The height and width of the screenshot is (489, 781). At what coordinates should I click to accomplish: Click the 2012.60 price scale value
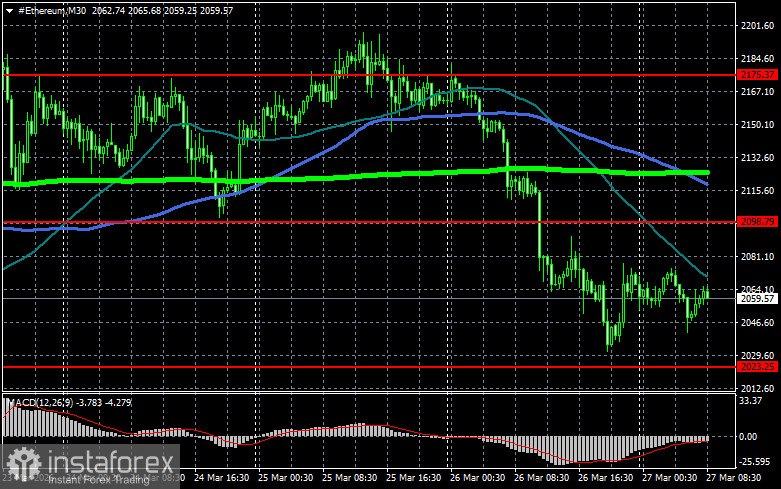pyautogui.click(x=758, y=388)
